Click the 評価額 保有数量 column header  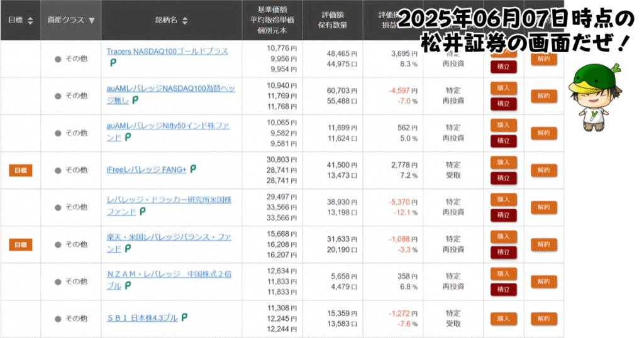pyautogui.click(x=333, y=20)
